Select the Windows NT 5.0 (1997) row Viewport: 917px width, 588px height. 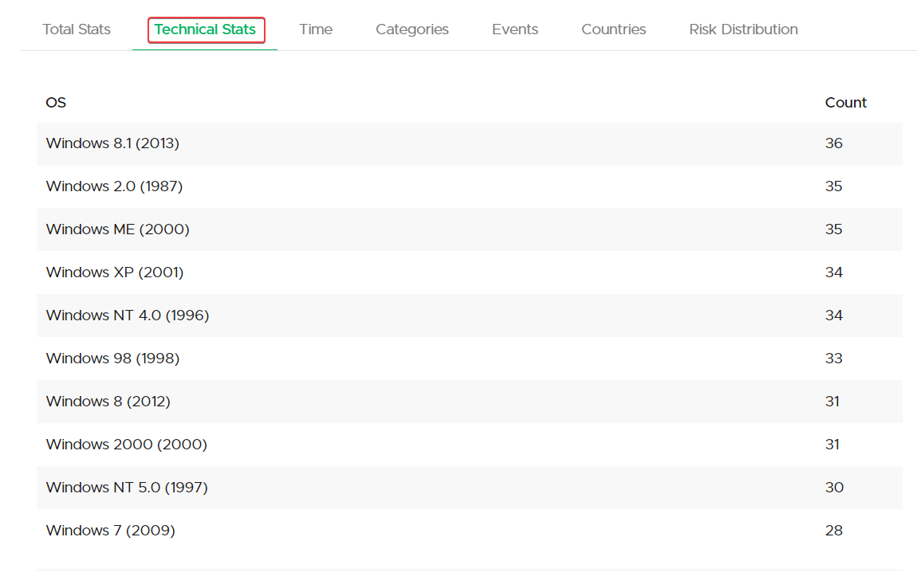pyautogui.click(x=127, y=488)
